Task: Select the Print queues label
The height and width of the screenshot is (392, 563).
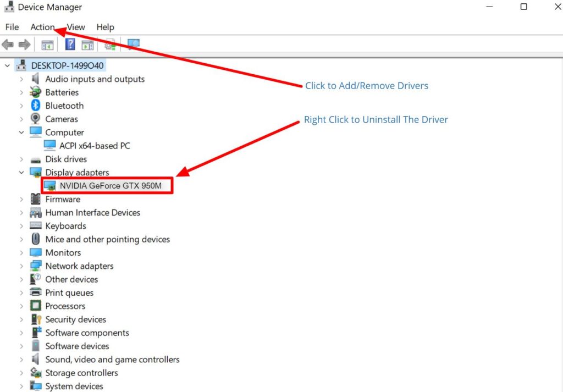Action: point(69,293)
